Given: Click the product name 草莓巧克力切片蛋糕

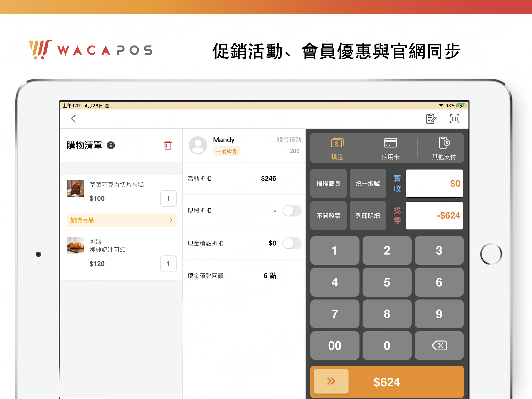Looking at the screenshot, I should coord(117,184).
